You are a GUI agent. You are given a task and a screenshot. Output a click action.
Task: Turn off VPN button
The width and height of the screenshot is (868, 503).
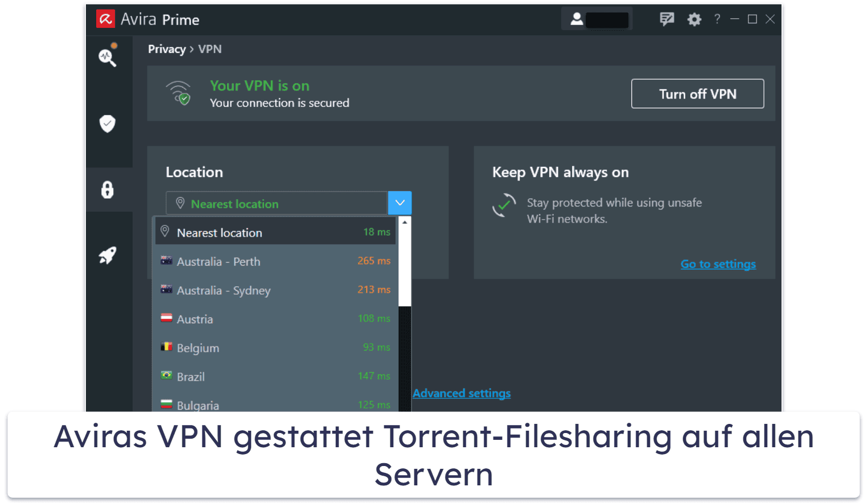[x=697, y=94]
